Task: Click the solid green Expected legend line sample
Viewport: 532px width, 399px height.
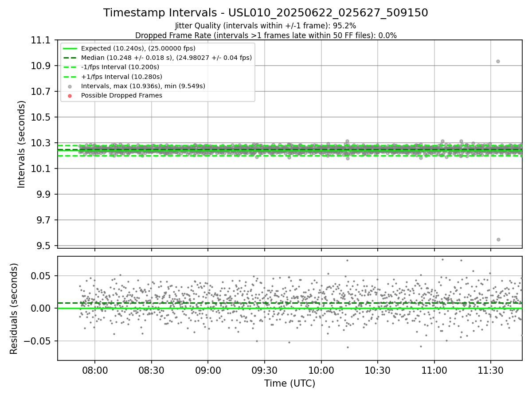Action: [x=70, y=48]
